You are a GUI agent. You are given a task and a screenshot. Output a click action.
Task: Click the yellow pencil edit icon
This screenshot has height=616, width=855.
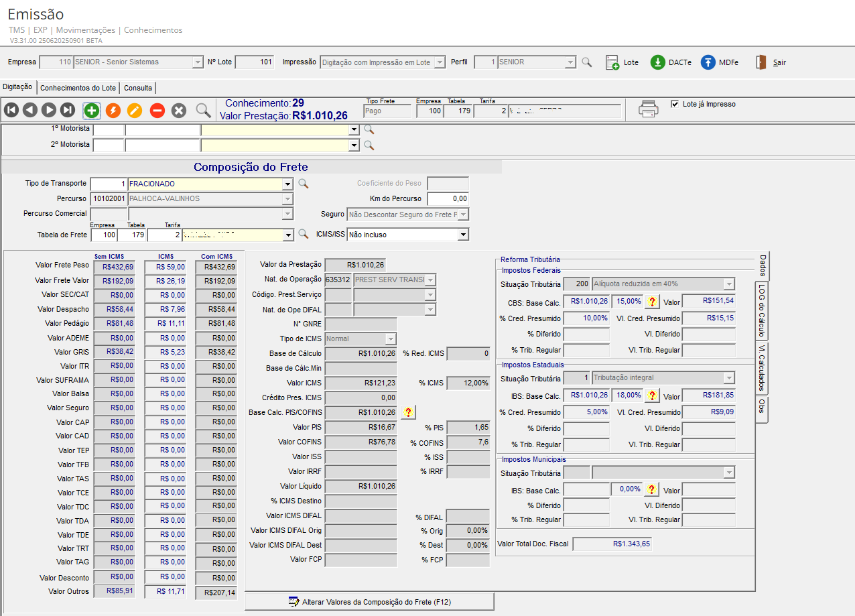coord(135,111)
